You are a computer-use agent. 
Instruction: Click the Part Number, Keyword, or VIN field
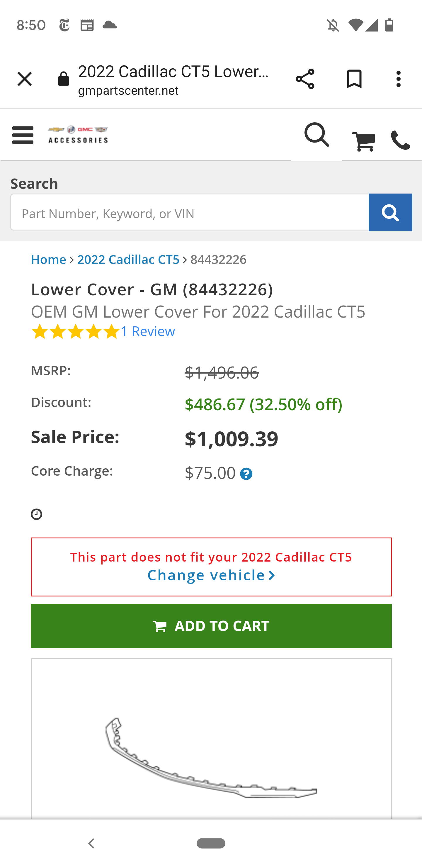tap(190, 213)
